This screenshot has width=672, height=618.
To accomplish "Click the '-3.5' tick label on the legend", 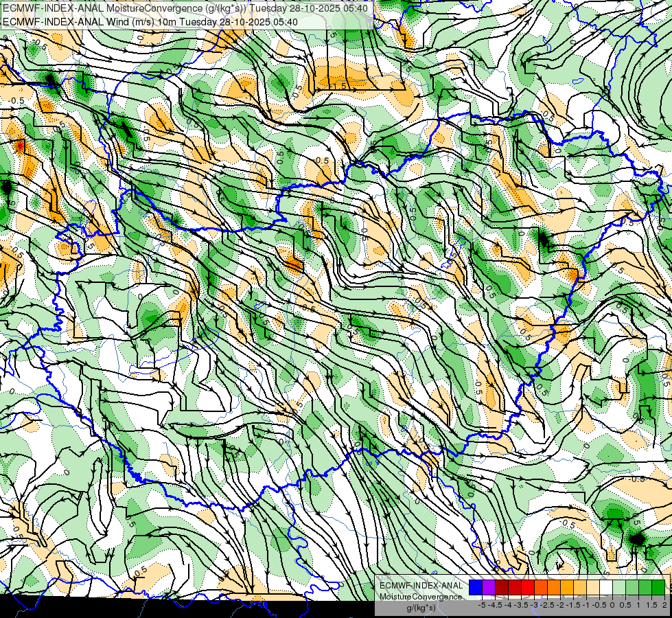I will pyautogui.click(x=521, y=605).
